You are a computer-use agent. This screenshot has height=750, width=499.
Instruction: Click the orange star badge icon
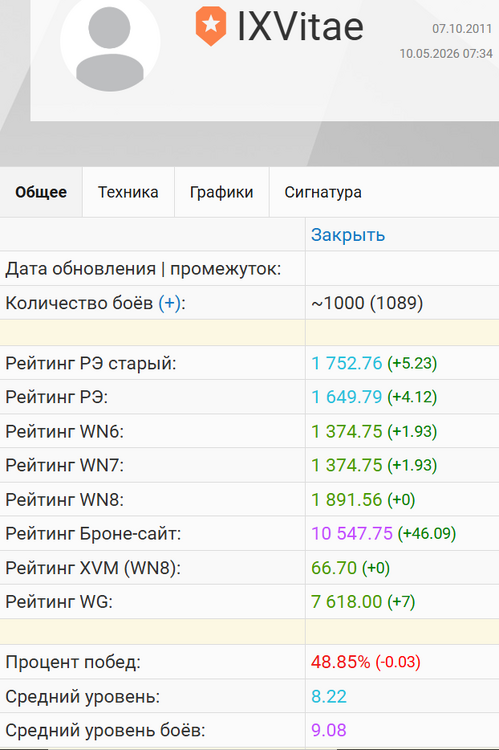click(211, 26)
